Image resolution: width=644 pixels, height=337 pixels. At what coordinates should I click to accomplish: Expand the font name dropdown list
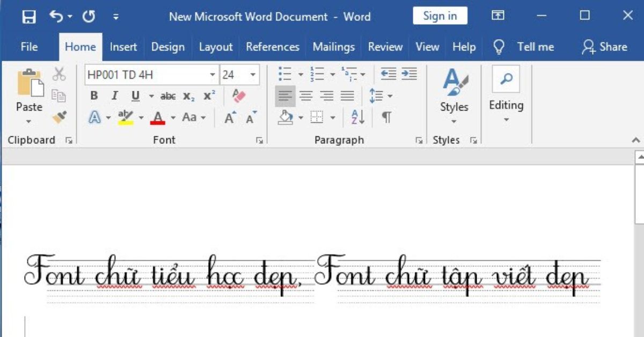(x=213, y=75)
